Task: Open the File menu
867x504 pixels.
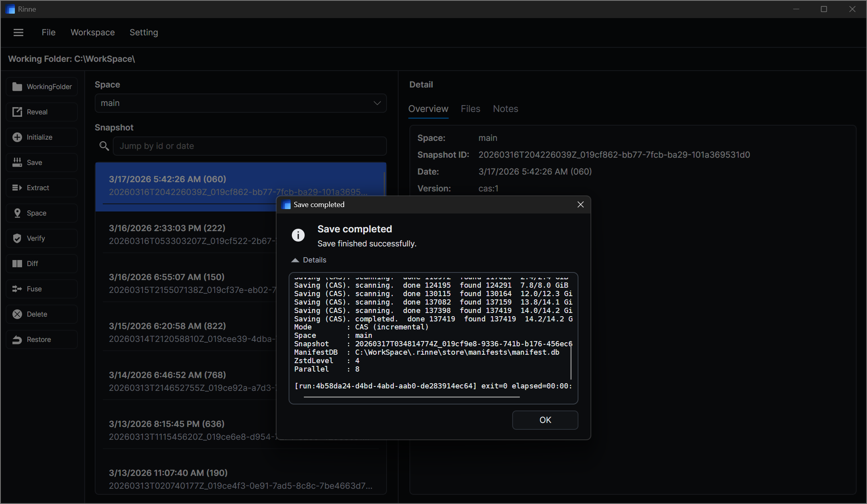Action: [x=49, y=33]
